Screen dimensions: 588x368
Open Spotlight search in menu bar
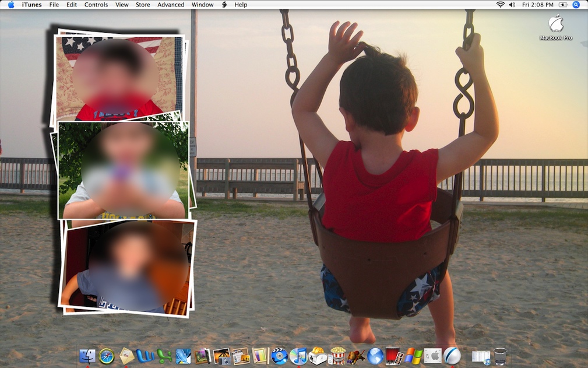[576, 5]
